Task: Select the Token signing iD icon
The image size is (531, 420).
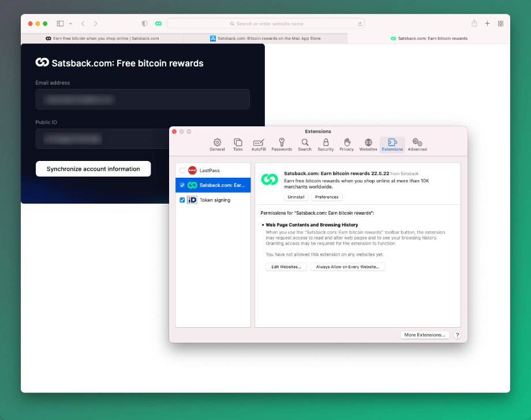Action: coord(192,200)
